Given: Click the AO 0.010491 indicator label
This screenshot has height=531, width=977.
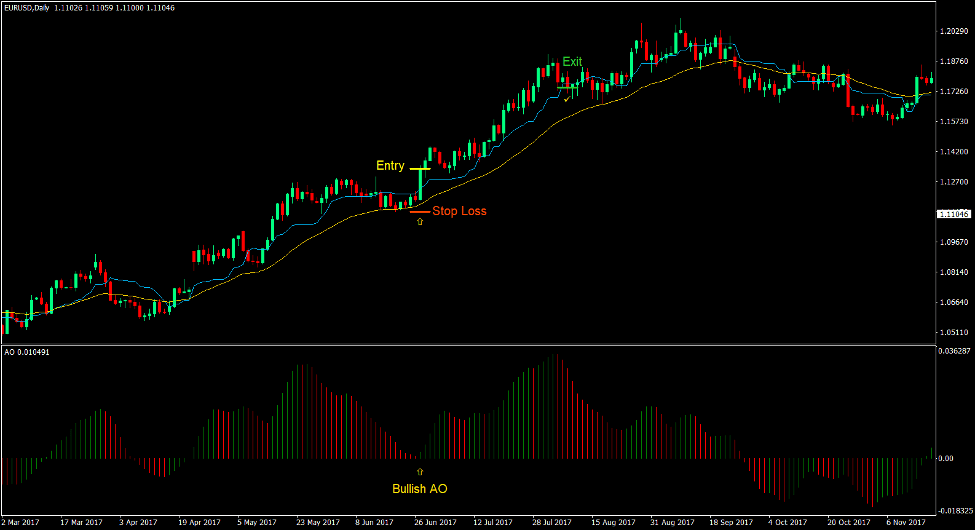Looking at the screenshot, I should [27, 353].
